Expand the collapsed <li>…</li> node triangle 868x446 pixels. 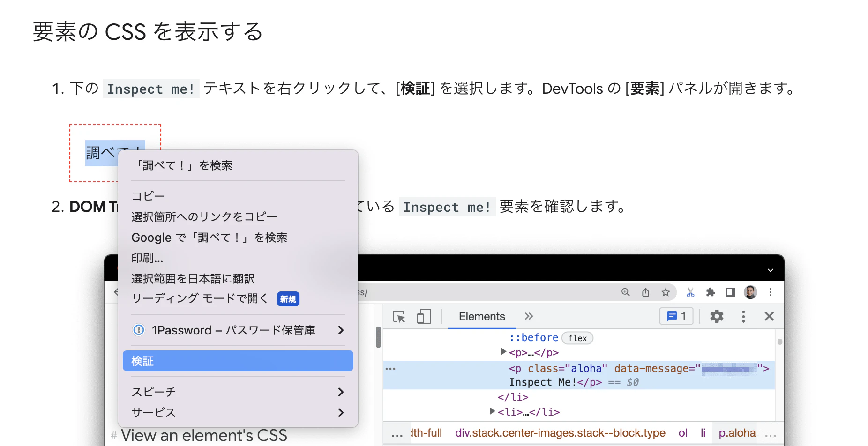click(x=492, y=411)
